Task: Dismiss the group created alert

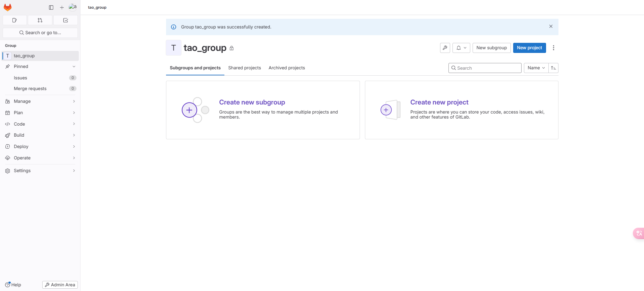Action: point(551,26)
